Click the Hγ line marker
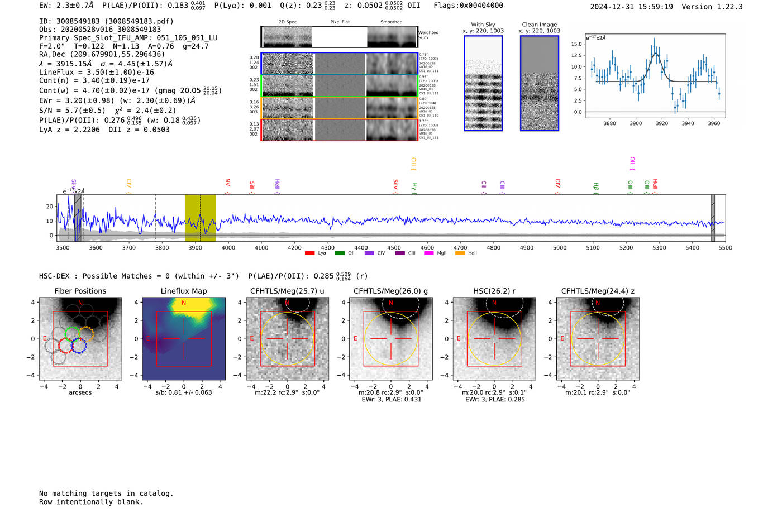Viewport: 782px width, 532px height. coord(414,188)
